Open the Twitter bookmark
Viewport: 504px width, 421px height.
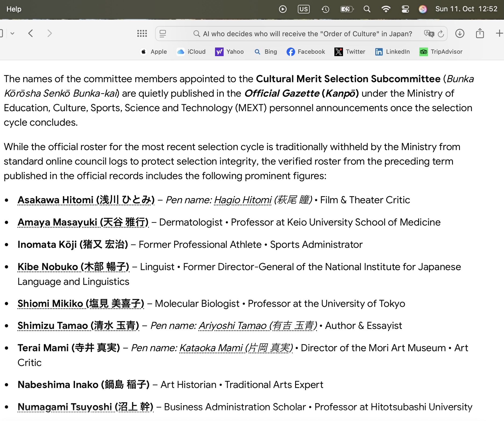(350, 52)
